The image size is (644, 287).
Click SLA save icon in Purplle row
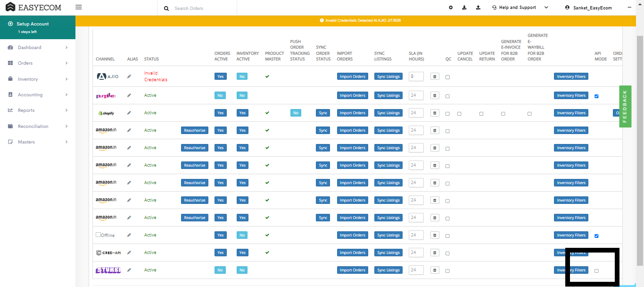[x=435, y=95]
